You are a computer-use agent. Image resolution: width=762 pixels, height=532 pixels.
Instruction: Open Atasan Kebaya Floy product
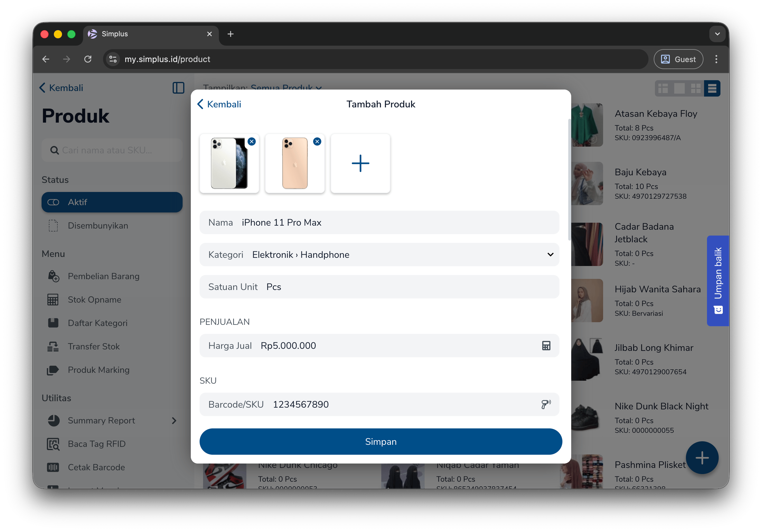(x=655, y=114)
